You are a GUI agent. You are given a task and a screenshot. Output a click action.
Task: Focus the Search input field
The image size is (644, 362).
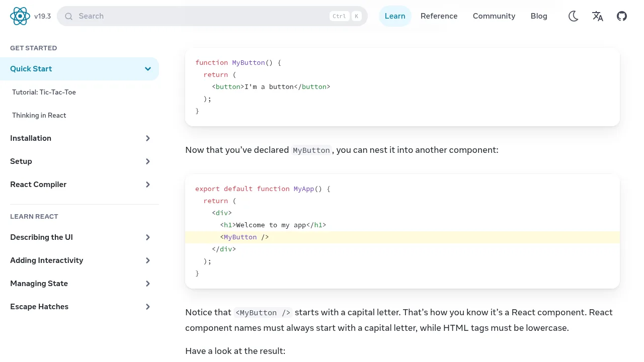pos(212,16)
